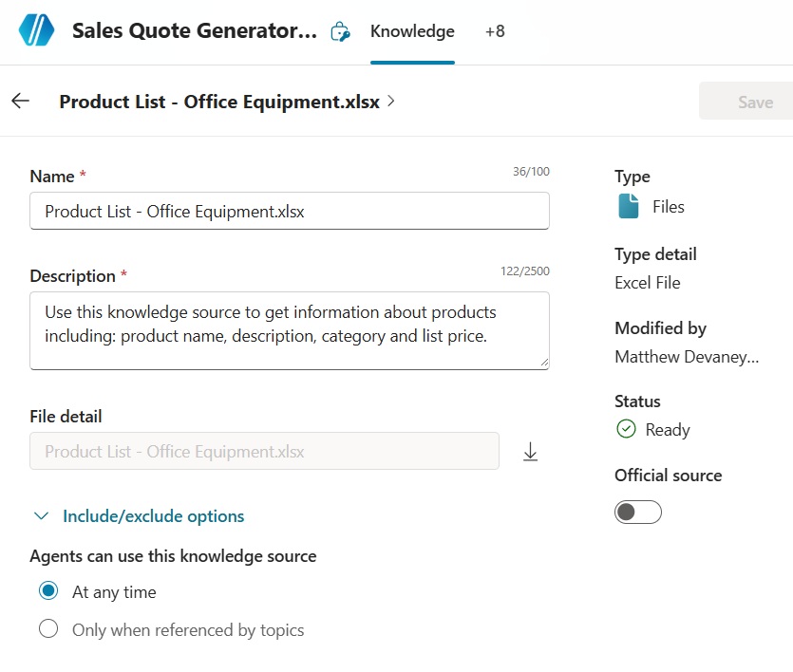The width and height of the screenshot is (793, 672).
Task: Click the Copilot Studio logo icon
Action: (x=37, y=30)
